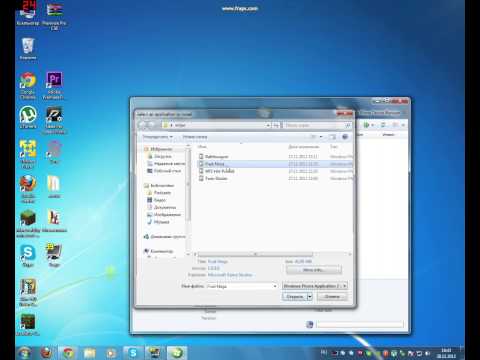Select the file starting with MP3 in the list

click(274, 171)
